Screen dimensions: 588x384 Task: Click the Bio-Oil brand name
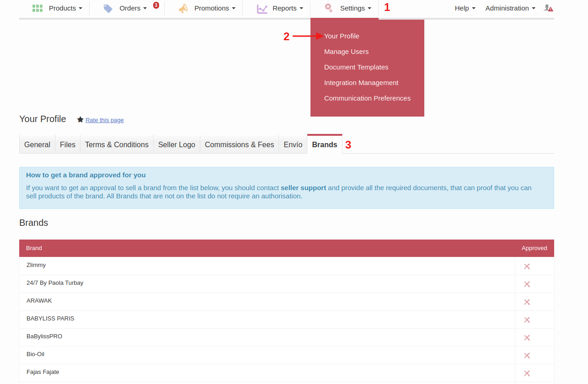point(35,354)
